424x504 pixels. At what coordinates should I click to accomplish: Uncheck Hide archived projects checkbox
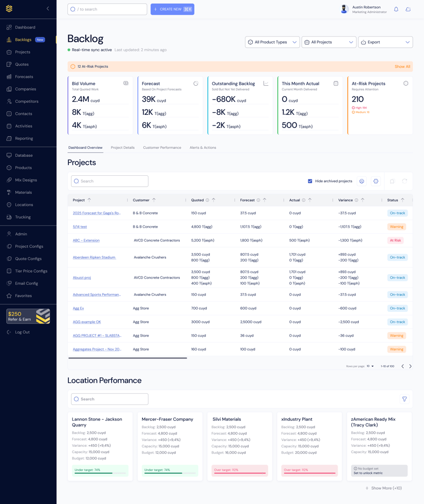pyautogui.click(x=310, y=181)
